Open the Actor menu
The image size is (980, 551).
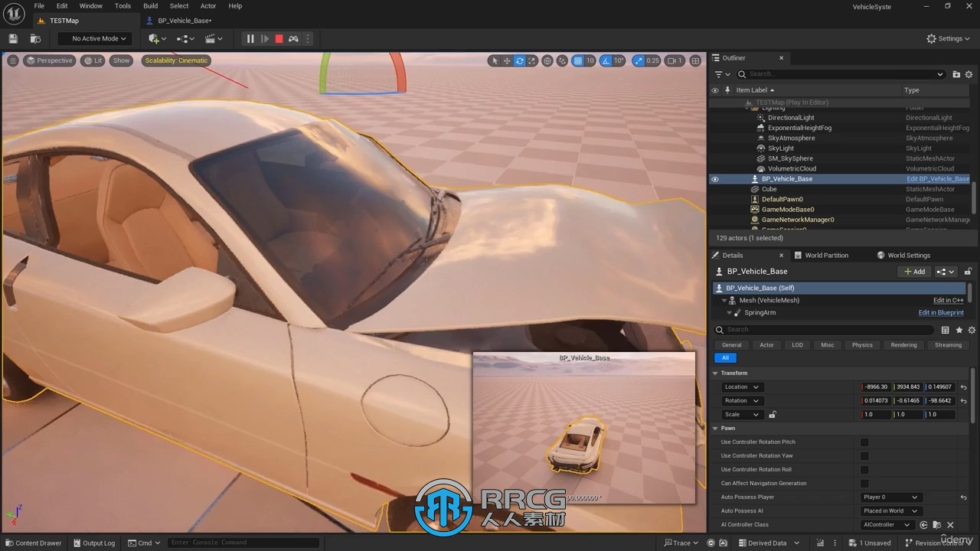pyautogui.click(x=208, y=6)
